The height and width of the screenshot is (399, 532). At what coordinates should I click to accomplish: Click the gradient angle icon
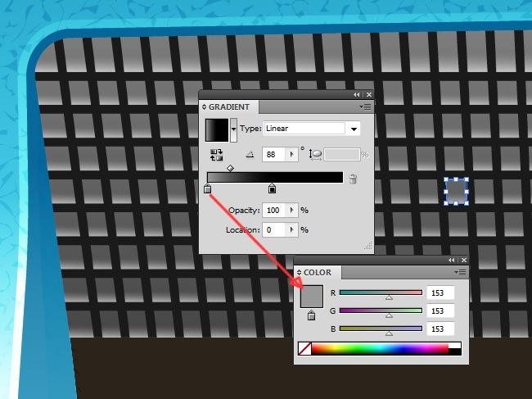point(250,155)
